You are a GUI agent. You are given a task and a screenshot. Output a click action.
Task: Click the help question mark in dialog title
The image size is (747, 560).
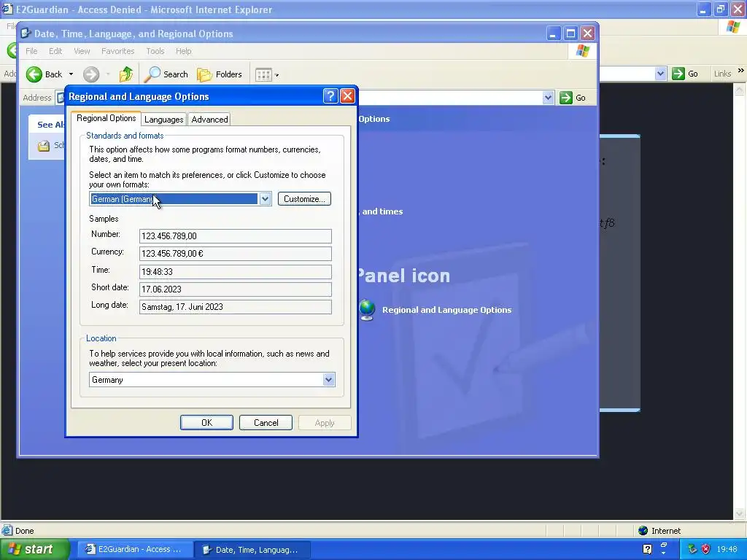[x=330, y=96]
